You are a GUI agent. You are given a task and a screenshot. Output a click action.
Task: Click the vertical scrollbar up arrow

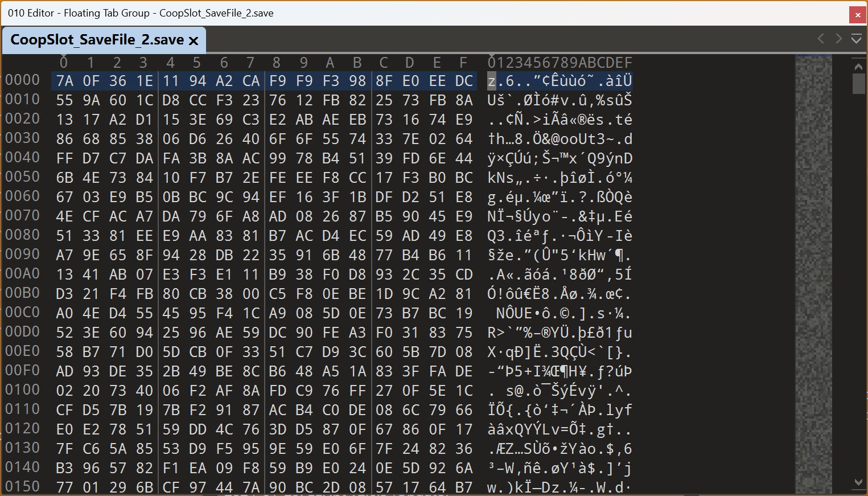858,67
